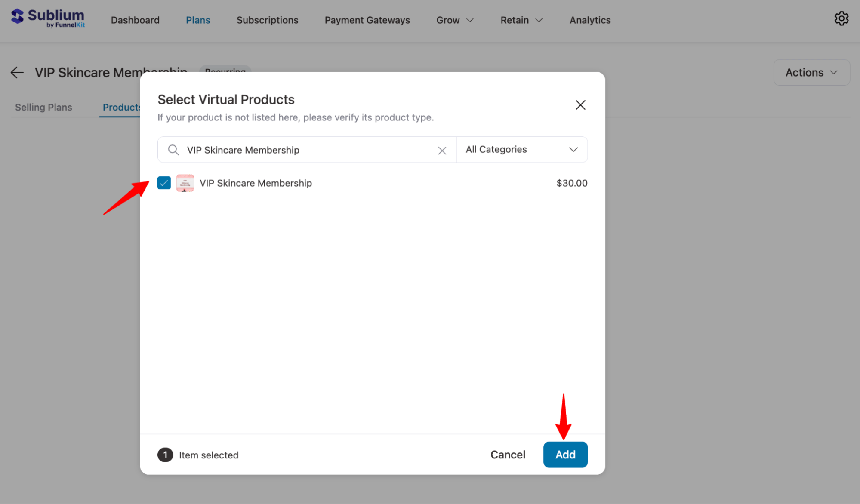Image resolution: width=860 pixels, height=504 pixels.
Task: Open the All Categories dropdown
Action: coord(522,149)
